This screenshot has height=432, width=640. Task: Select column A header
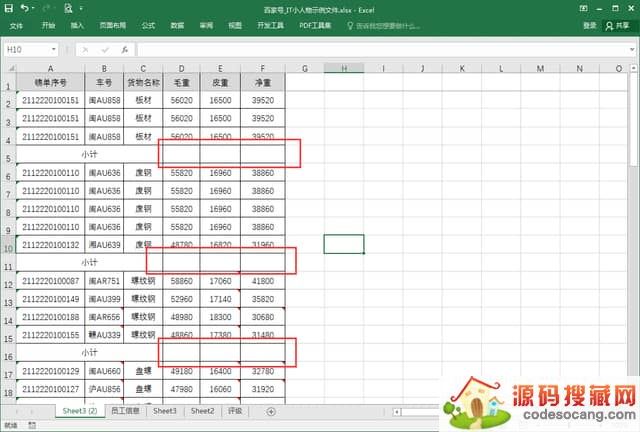50,68
